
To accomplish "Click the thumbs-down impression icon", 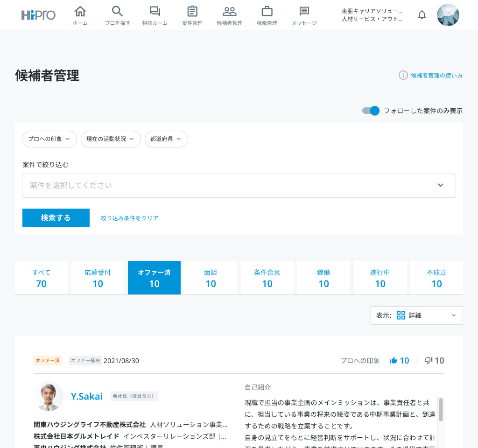I will pos(429,361).
